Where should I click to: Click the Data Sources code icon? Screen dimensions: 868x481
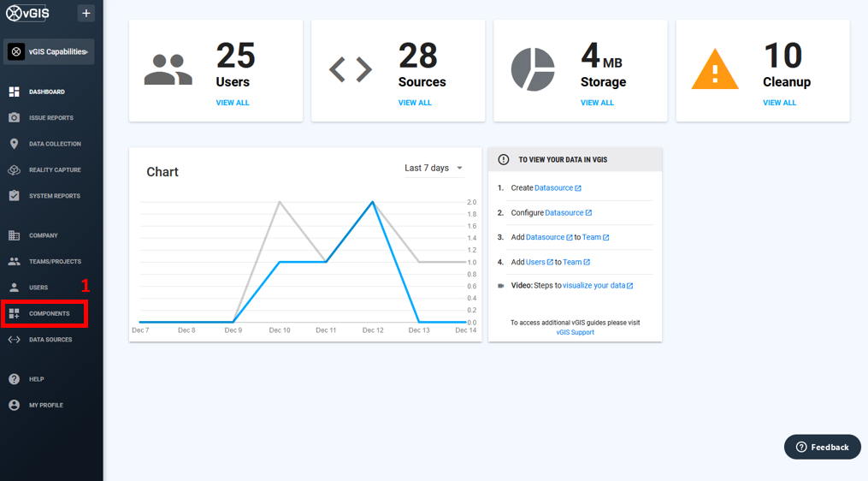(15, 339)
